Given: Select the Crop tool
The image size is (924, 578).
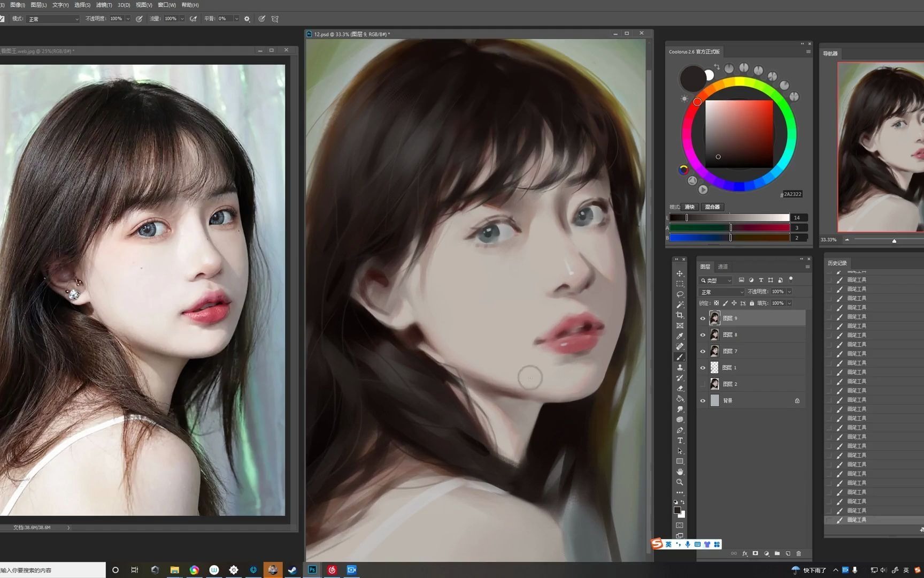Looking at the screenshot, I should click(x=680, y=315).
